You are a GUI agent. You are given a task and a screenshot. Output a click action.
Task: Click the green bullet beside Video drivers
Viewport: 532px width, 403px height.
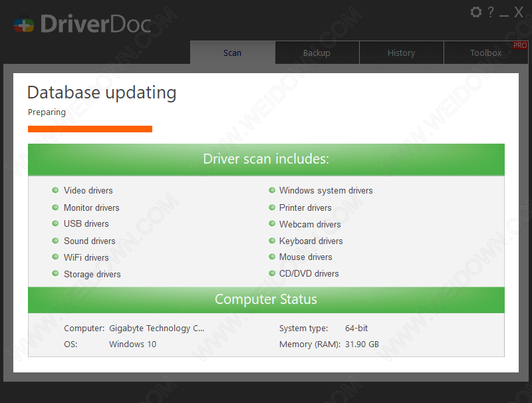click(x=55, y=190)
